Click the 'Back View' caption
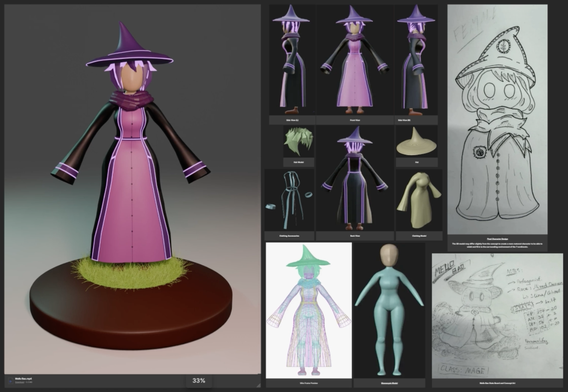568x392 pixels. click(x=355, y=236)
